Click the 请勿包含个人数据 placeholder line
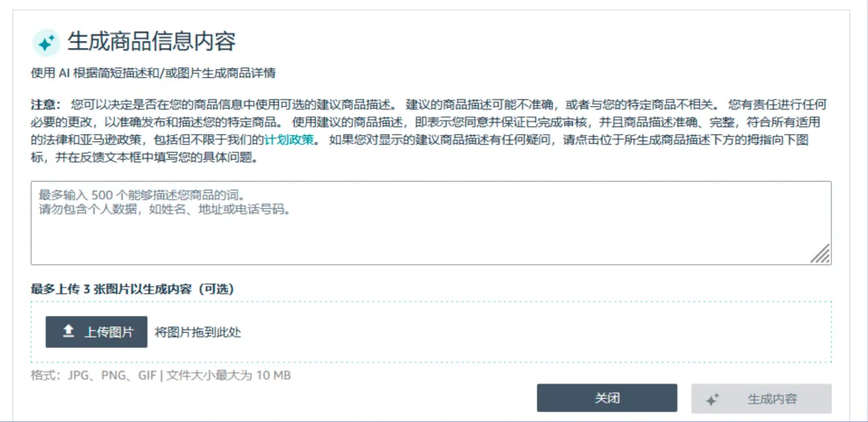The width and height of the screenshot is (868, 422). [x=163, y=210]
